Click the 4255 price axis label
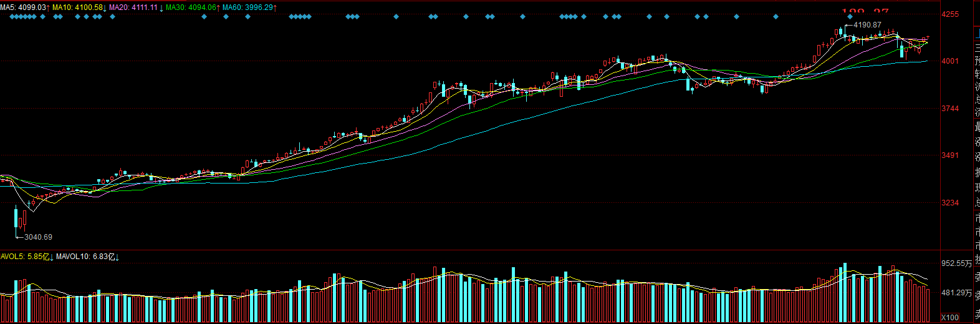This screenshot has height=324, width=980. point(950,14)
